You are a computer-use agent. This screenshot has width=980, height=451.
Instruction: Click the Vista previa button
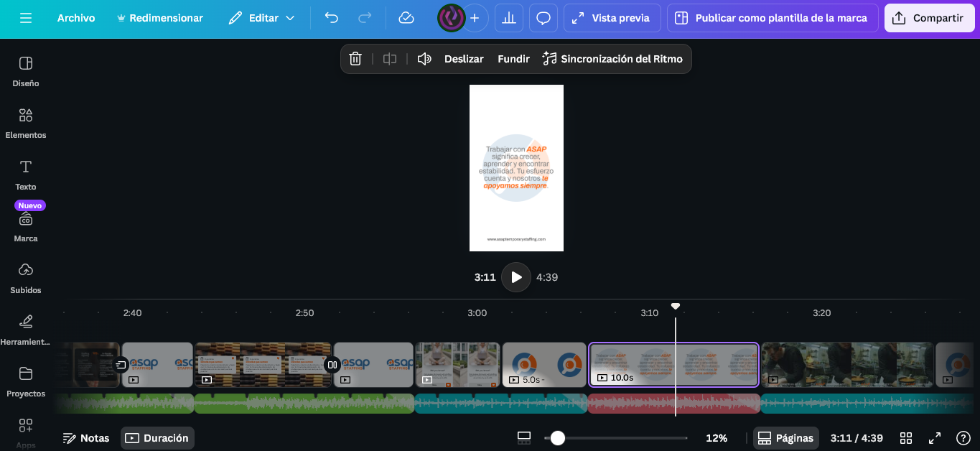(612, 18)
